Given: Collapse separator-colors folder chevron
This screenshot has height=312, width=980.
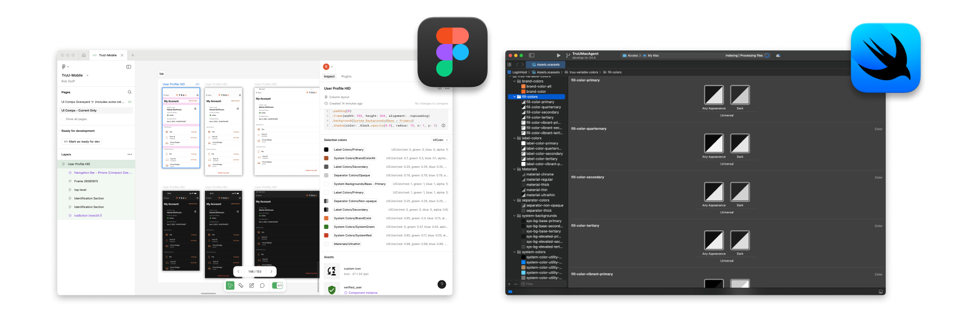Looking at the screenshot, I should (514, 200).
